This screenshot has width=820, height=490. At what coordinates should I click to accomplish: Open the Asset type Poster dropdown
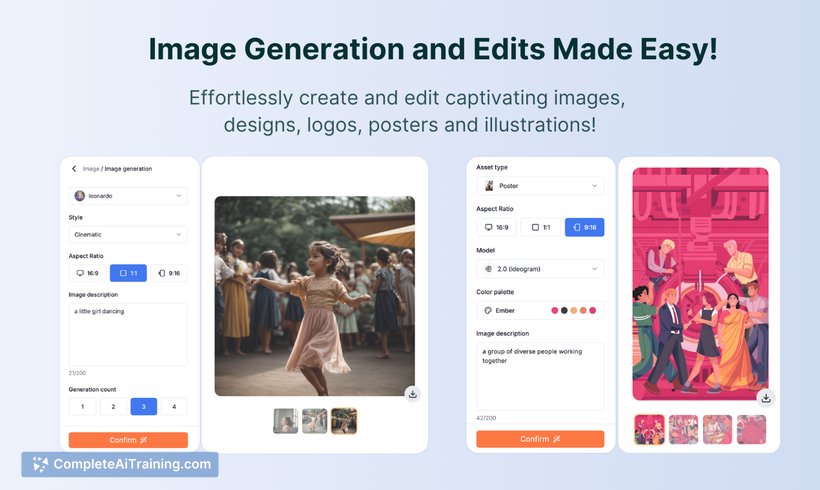pos(540,186)
